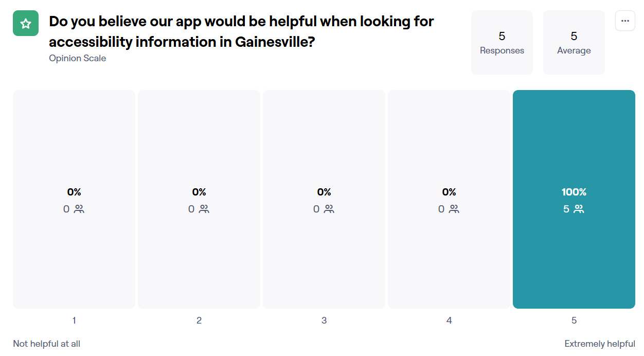Image resolution: width=644 pixels, height=356 pixels.
Task: Click the axis number 1 label
Action: (74, 321)
